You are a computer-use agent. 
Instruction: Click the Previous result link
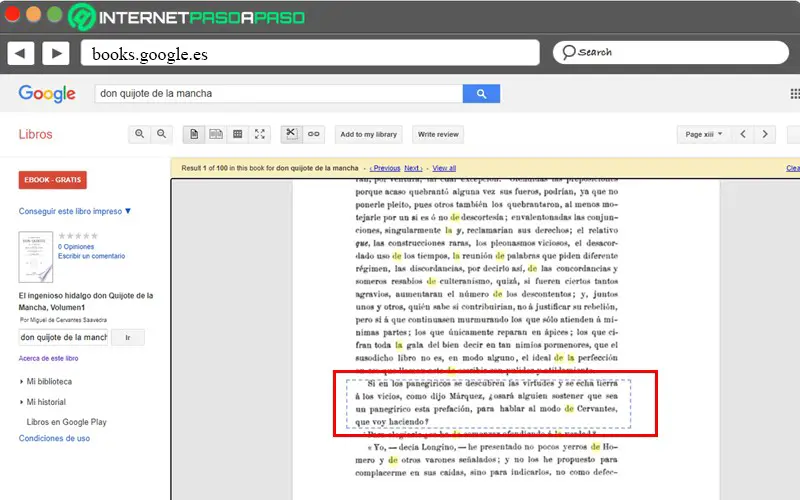[385, 168]
